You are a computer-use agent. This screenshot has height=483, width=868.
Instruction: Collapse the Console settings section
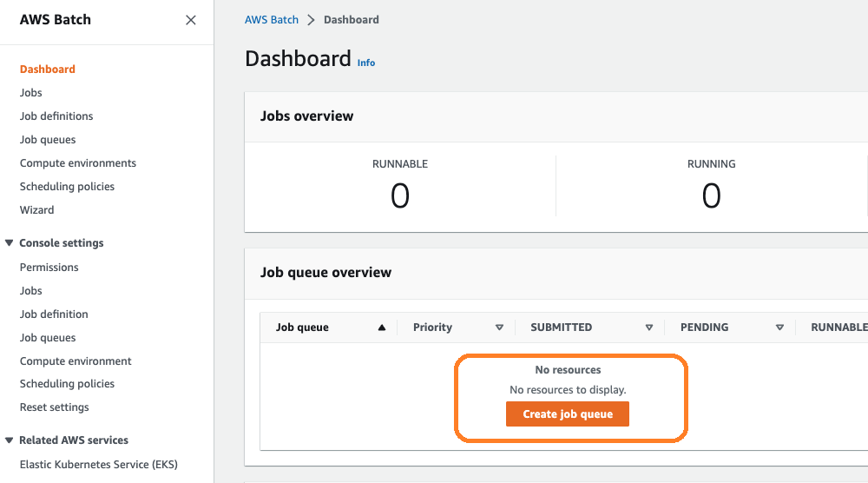coord(9,242)
